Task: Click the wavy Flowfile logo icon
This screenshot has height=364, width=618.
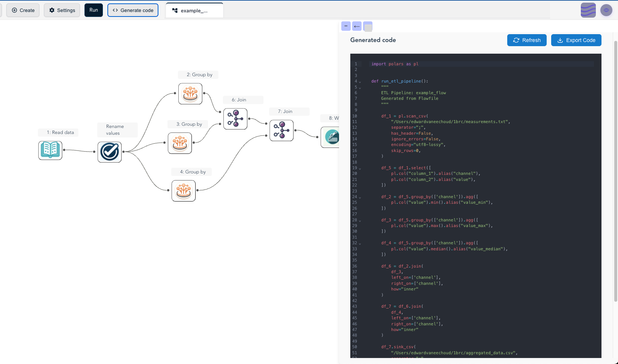Action: pyautogui.click(x=588, y=10)
